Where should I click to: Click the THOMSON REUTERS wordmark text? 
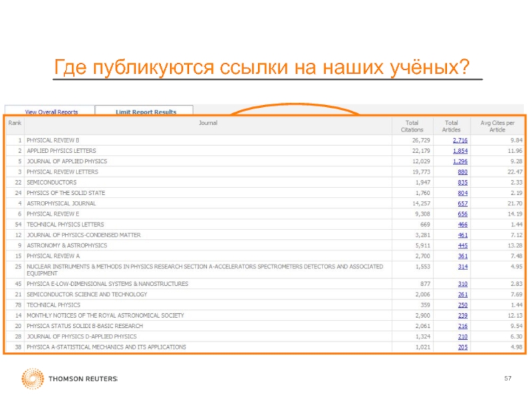[83, 378]
